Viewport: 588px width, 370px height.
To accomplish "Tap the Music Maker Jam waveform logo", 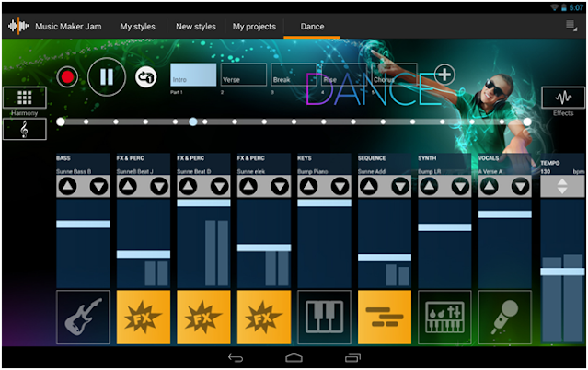I will click(18, 27).
